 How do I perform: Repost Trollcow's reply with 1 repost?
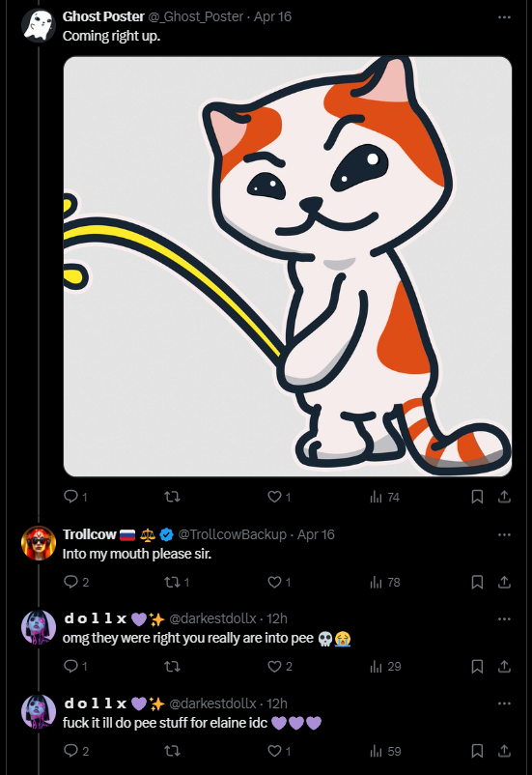coord(177,582)
